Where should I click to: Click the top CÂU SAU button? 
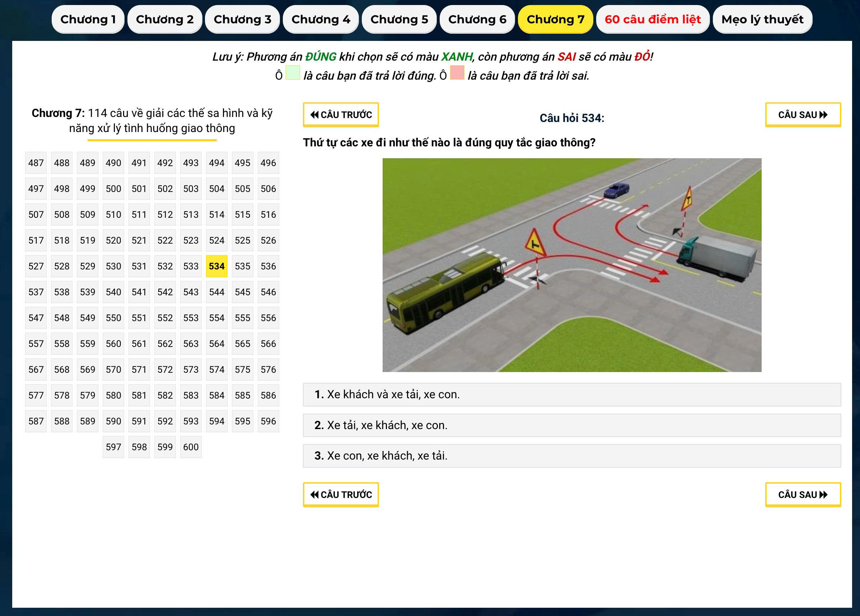point(803,114)
